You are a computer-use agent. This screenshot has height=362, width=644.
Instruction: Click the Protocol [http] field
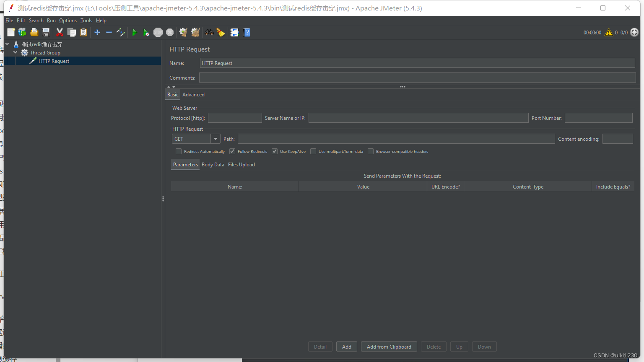pyautogui.click(x=235, y=118)
